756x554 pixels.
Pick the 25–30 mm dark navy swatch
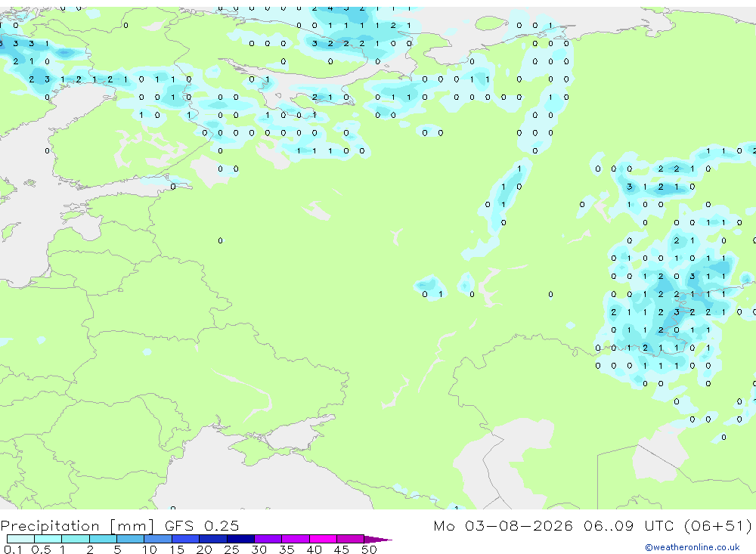[240, 539]
